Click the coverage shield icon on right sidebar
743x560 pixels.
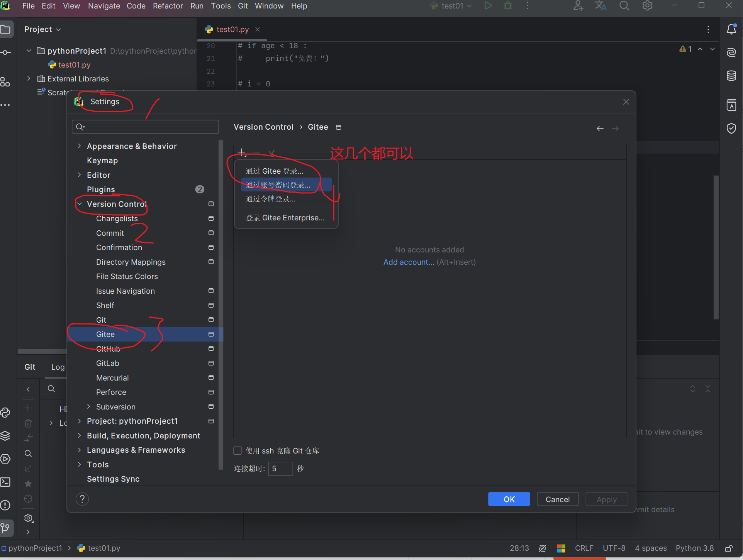pos(731,128)
